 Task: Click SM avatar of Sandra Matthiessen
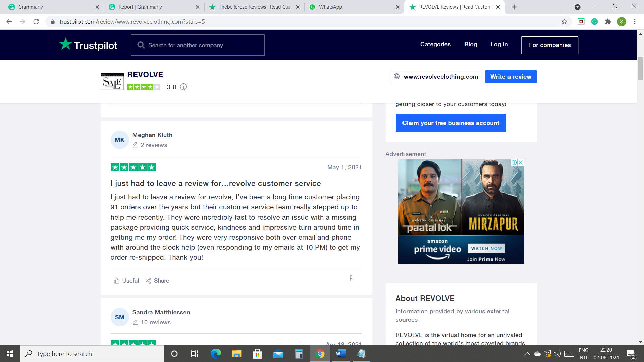coord(120,317)
